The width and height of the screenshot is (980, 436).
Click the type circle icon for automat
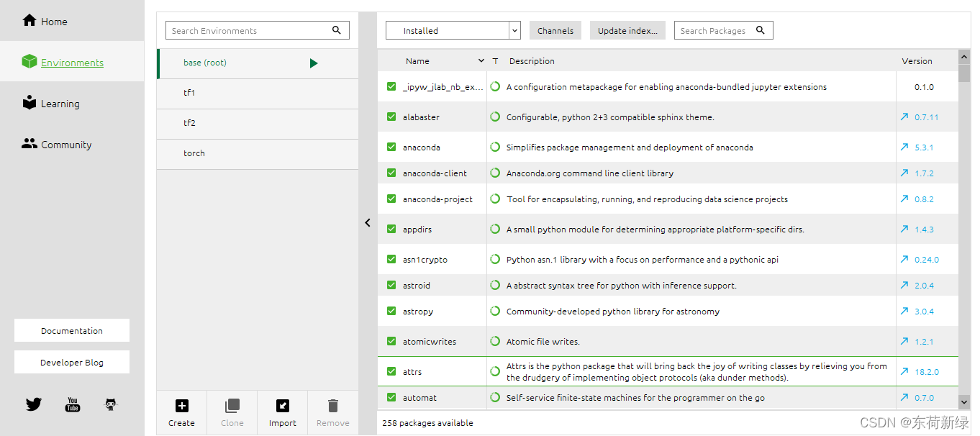click(x=495, y=397)
